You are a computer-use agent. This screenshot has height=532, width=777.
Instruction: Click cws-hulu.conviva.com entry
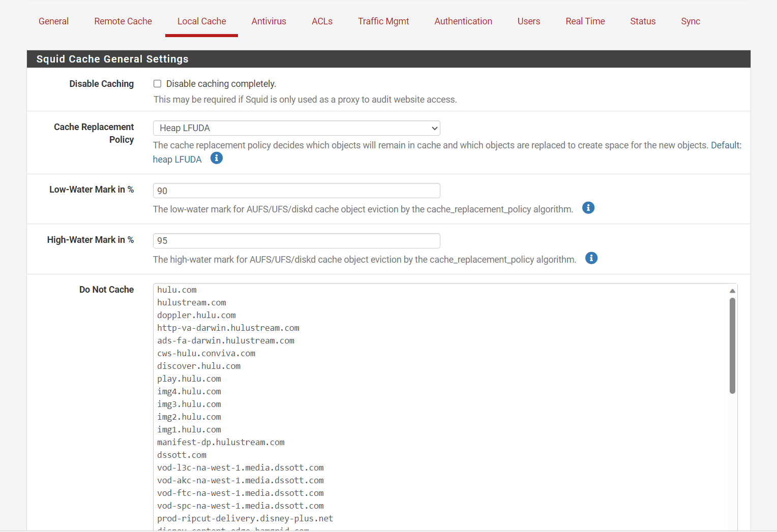pyautogui.click(x=206, y=353)
